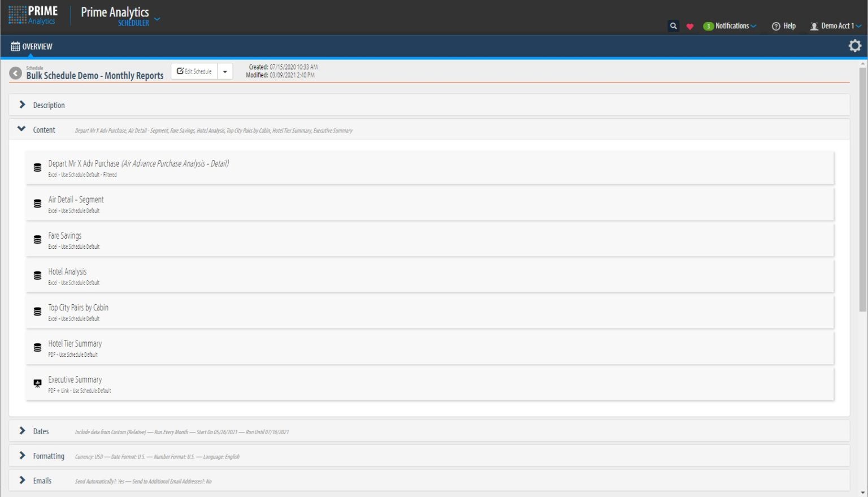The image size is (868, 497).
Task: Open the Demo Acct 1 account menu
Action: click(836, 26)
